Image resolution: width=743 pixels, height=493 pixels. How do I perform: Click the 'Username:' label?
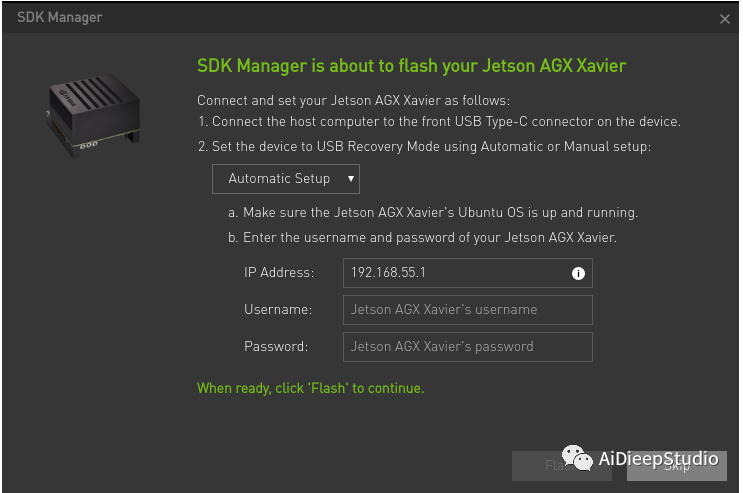pyautogui.click(x=278, y=310)
